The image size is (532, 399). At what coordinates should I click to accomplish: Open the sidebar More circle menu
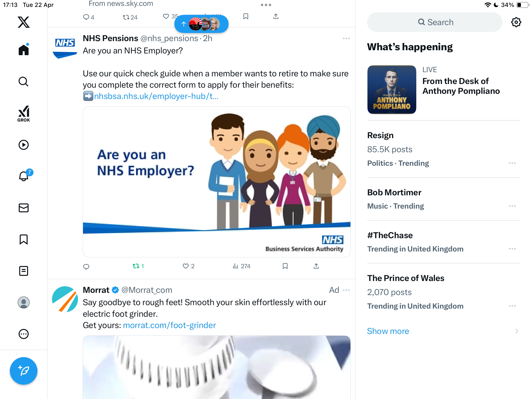tap(24, 334)
